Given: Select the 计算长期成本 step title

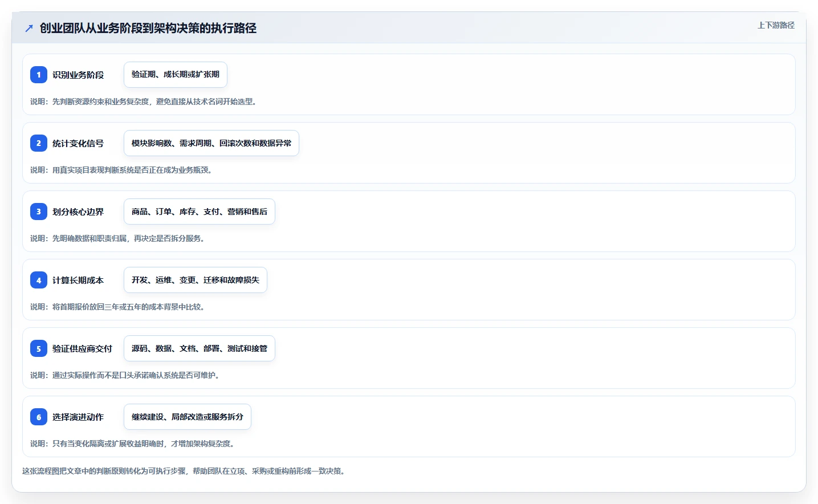Looking at the screenshot, I should tap(78, 280).
